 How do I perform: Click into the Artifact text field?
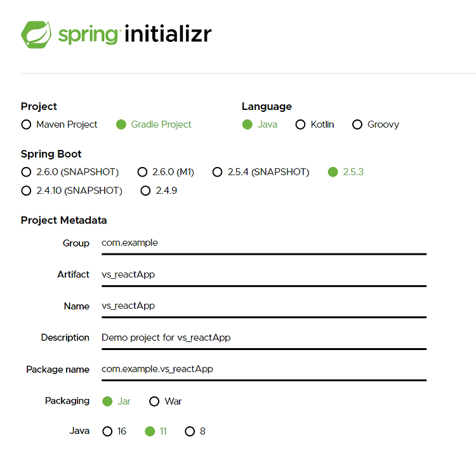[264, 276]
